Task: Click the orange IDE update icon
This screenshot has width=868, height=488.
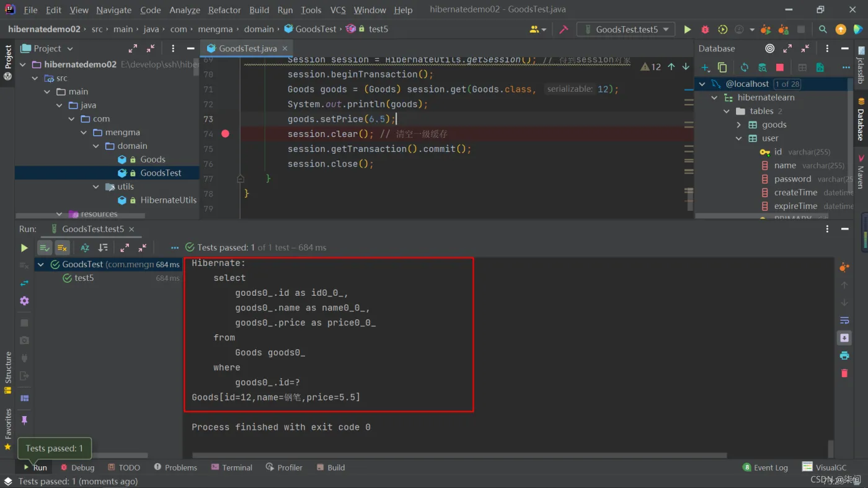Action: [x=841, y=29]
